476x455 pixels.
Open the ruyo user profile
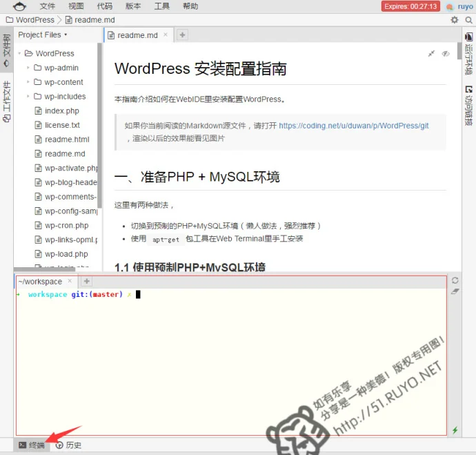pyautogui.click(x=460, y=6)
